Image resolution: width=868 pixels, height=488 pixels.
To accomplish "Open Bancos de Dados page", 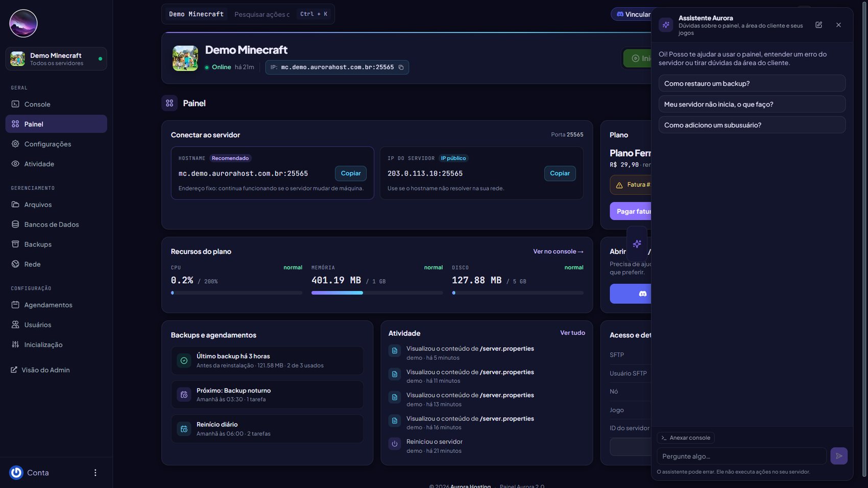I will tap(56, 225).
